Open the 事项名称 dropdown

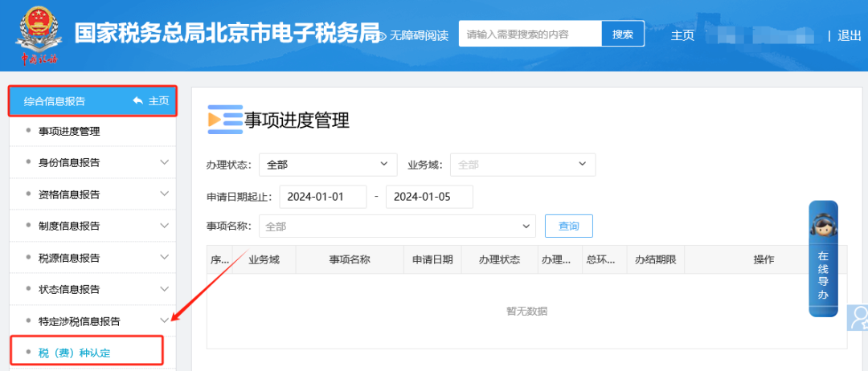tap(398, 226)
